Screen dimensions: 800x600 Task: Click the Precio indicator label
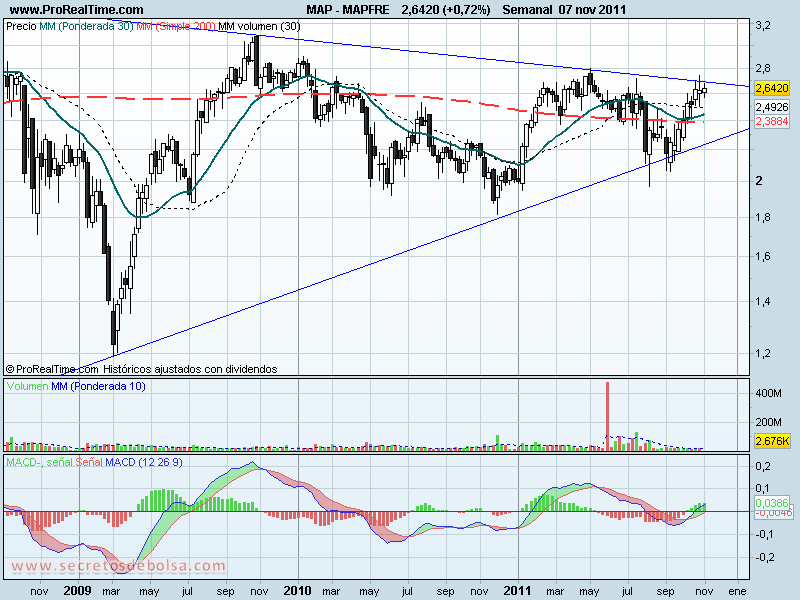click(21, 26)
